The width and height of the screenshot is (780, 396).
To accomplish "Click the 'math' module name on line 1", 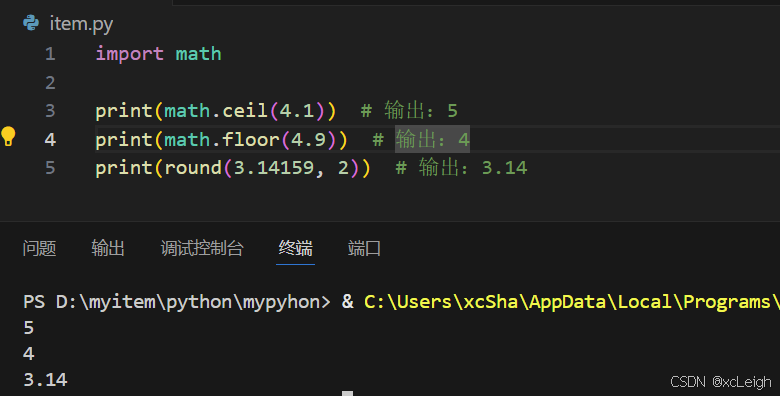I will (x=198, y=54).
